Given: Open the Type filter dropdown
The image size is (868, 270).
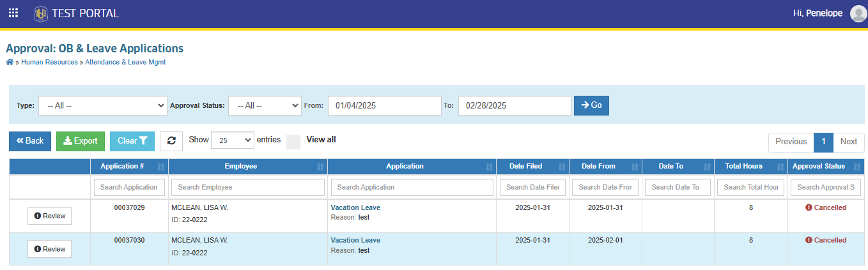Looking at the screenshot, I should coord(103,105).
